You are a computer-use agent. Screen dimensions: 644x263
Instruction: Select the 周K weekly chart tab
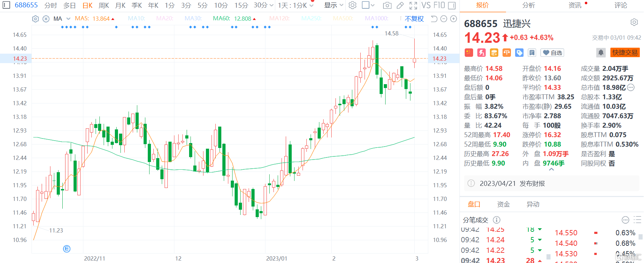(104, 5)
